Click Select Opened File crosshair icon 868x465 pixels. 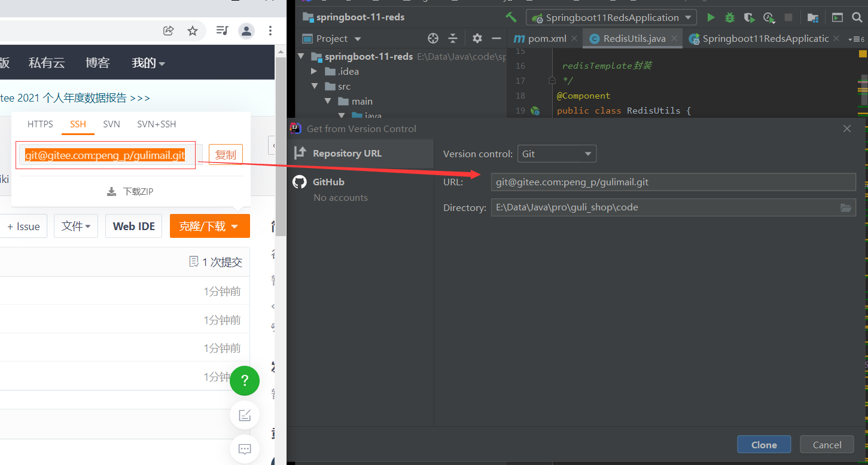[433, 38]
